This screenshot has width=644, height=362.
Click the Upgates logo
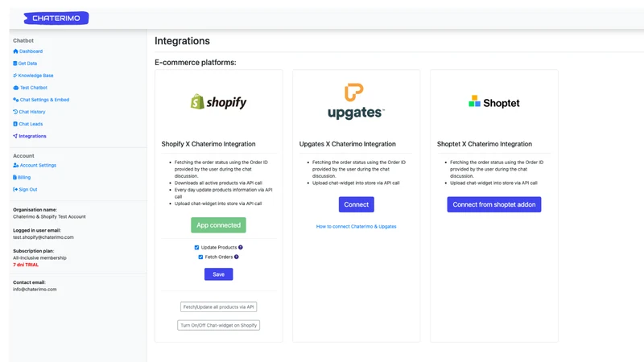click(x=356, y=101)
